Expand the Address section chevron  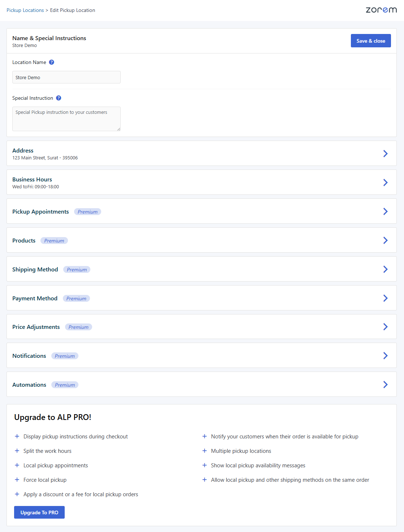pyautogui.click(x=386, y=154)
